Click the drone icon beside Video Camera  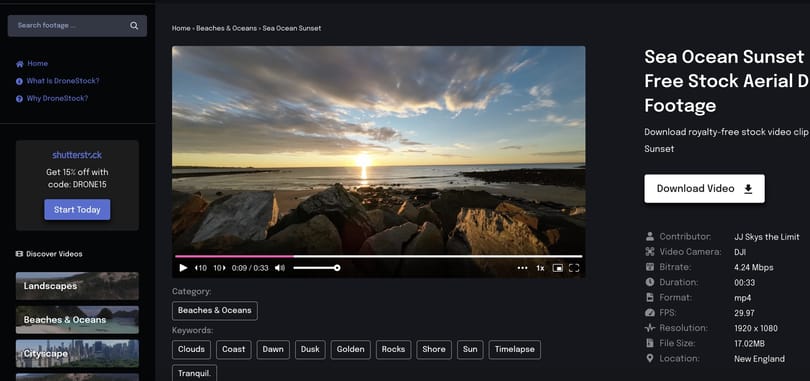pos(650,252)
